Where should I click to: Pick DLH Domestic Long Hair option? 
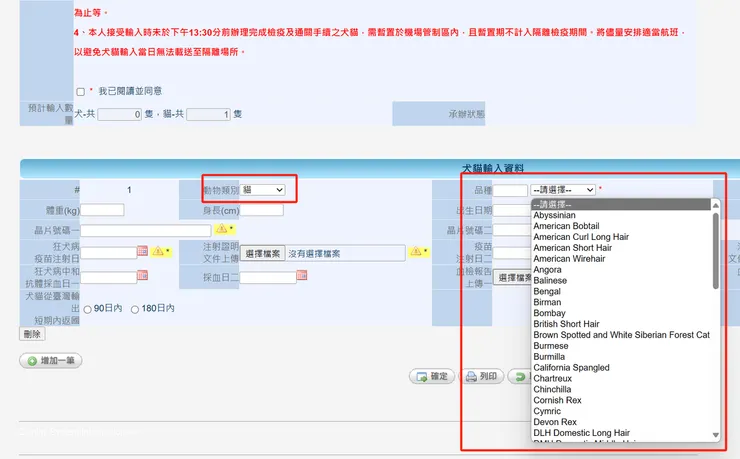click(621, 433)
